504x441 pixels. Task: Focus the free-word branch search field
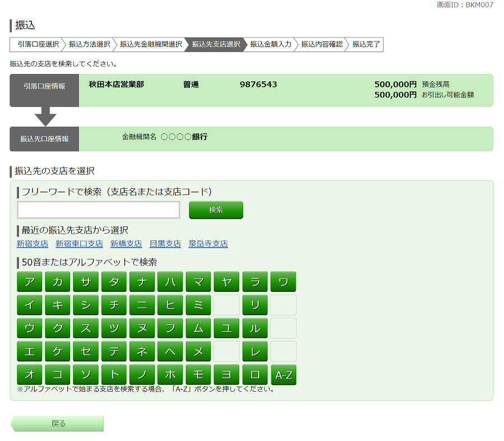point(99,210)
